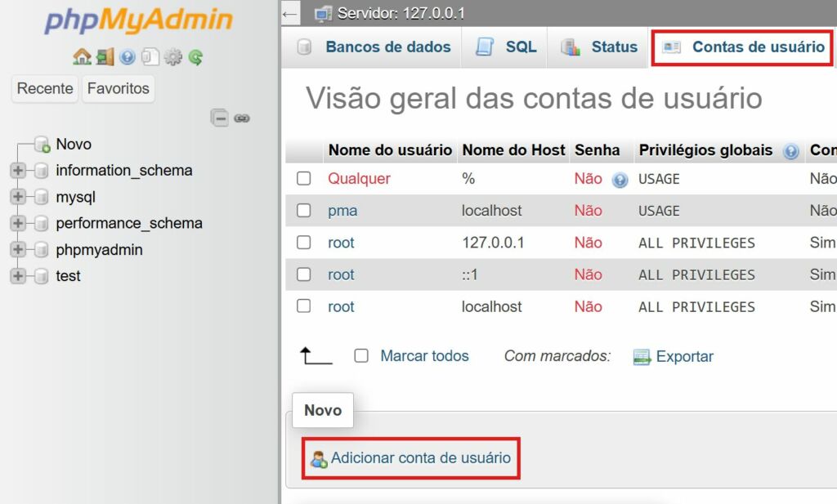837x504 pixels.
Task: Select checkbox for root at 127.0.0.1
Action: [x=304, y=242]
